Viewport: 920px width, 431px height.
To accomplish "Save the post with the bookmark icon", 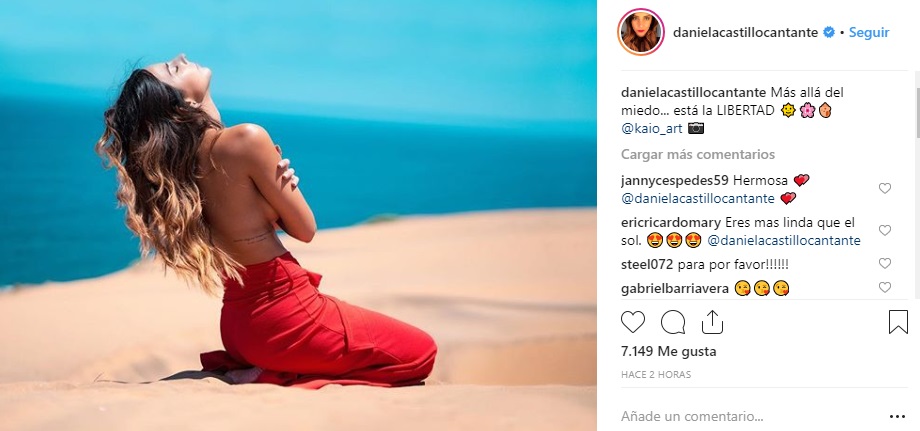I will point(898,322).
